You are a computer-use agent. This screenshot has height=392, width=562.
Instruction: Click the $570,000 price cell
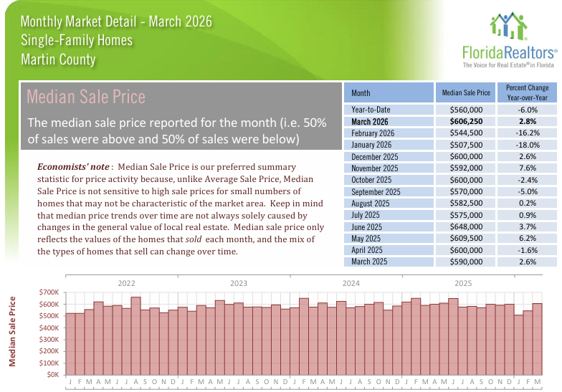tap(466, 192)
